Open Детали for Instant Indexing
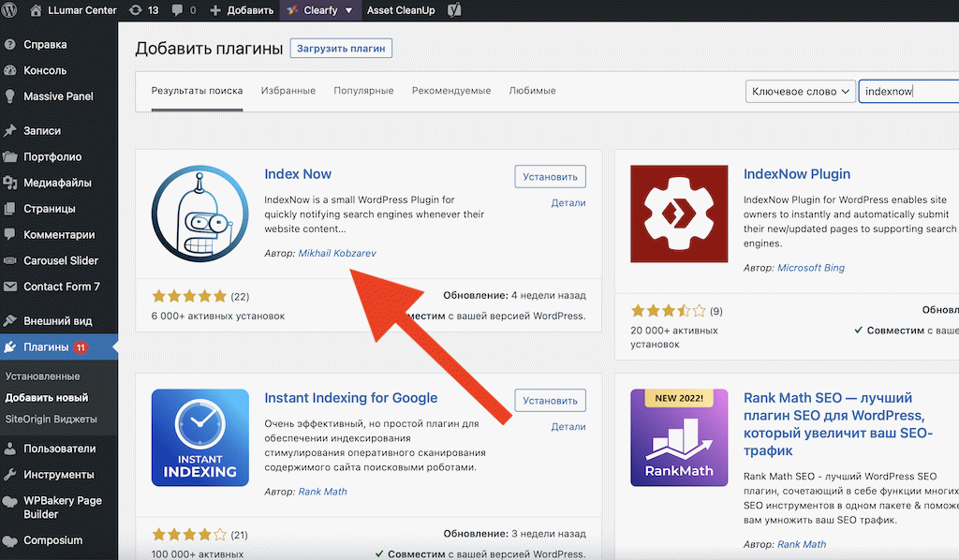Screen dimensions: 959x560 click(x=568, y=427)
